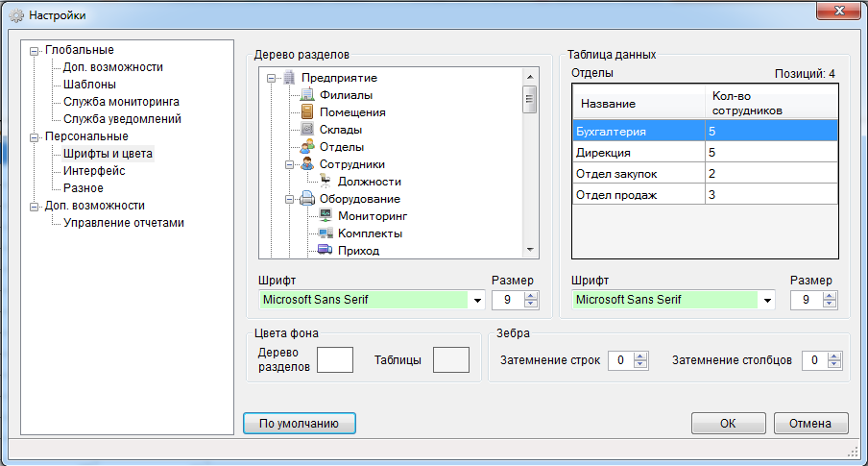The width and height of the screenshot is (868, 466).
Task: Click the Приход truck icon
Action: [325, 250]
